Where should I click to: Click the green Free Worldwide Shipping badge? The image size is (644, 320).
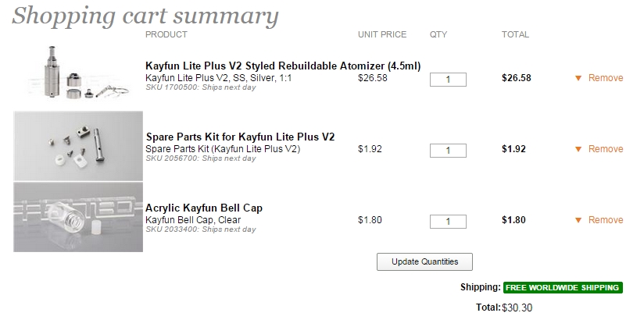click(563, 287)
